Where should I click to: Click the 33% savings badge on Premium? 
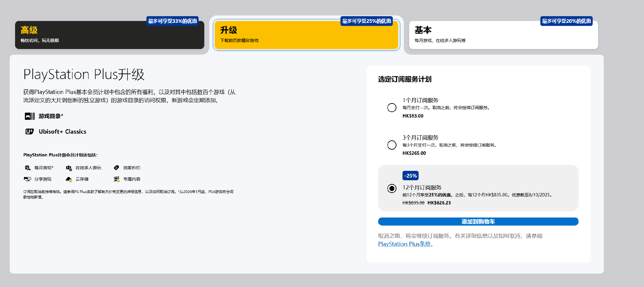(x=172, y=21)
